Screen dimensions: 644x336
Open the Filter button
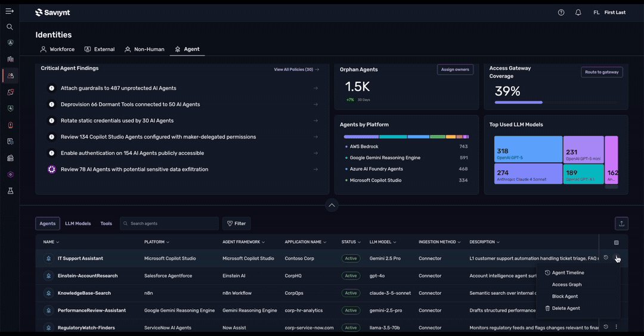tap(237, 223)
